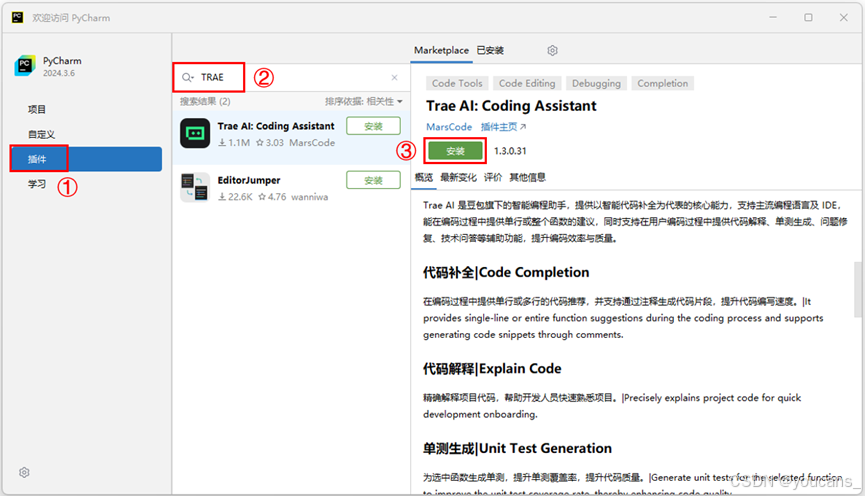Image resolution: width=865 pixels, height=496 pixels.
Task: Install Trae AI from the results list
Action: 373,126
